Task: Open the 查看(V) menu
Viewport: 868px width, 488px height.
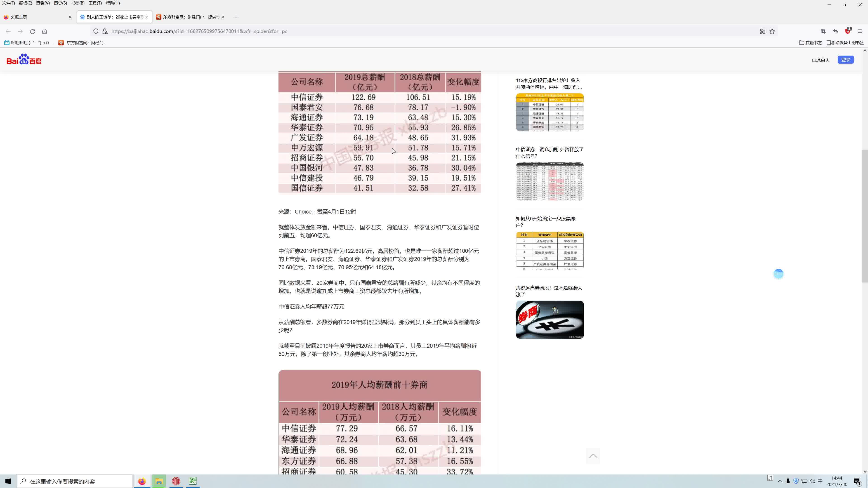Action: pos(43,3)
